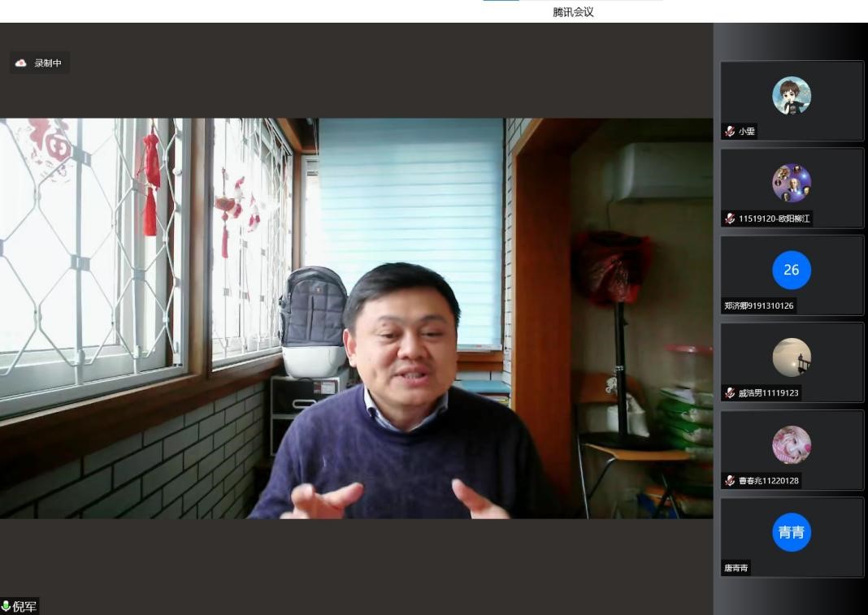Screen dimensions: 868x615
Task: Click the 腾讯会议 window title
Action: point(573,12)
